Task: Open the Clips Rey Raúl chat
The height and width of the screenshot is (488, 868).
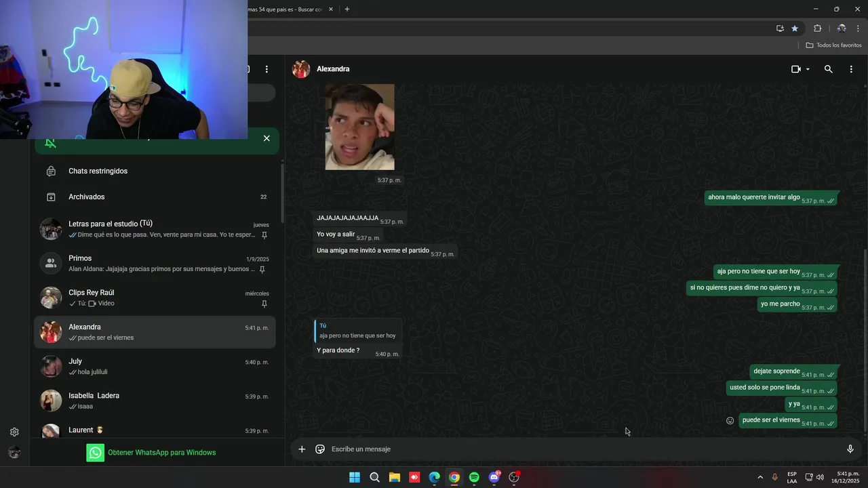Action: click(155, 298)
